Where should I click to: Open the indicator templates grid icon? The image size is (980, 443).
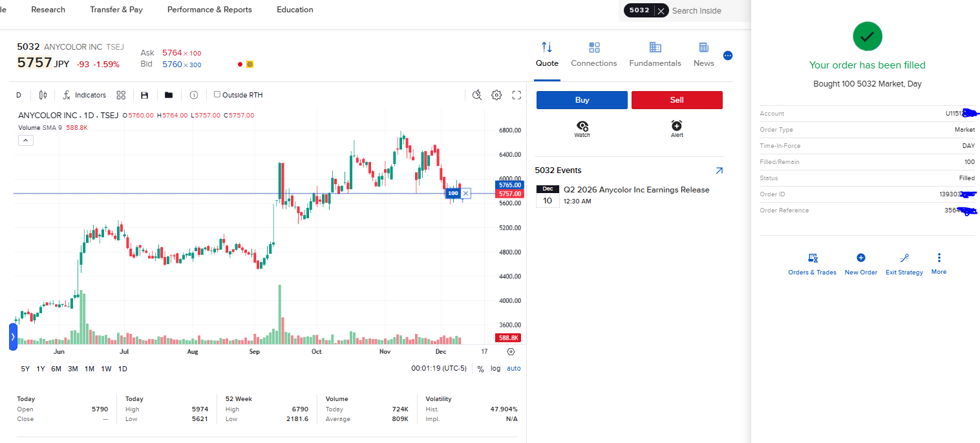pyautogui.click(x=121, y=95)
